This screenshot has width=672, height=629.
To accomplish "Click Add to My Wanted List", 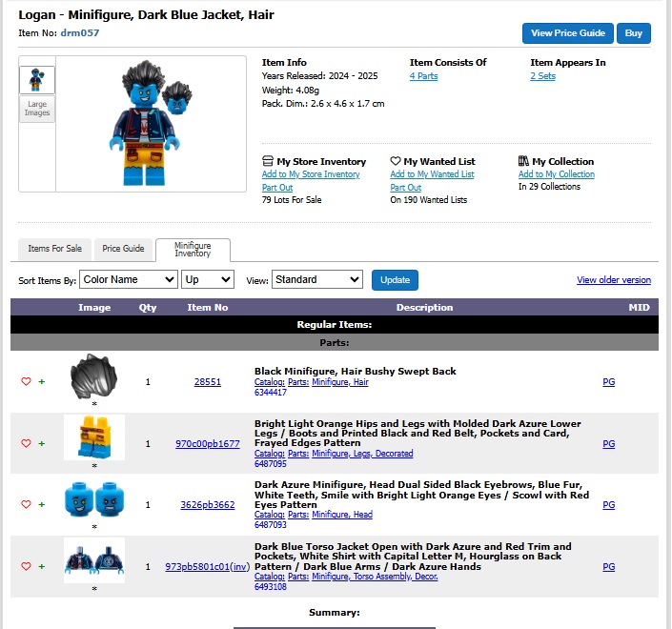I will [x=432, y=174].
